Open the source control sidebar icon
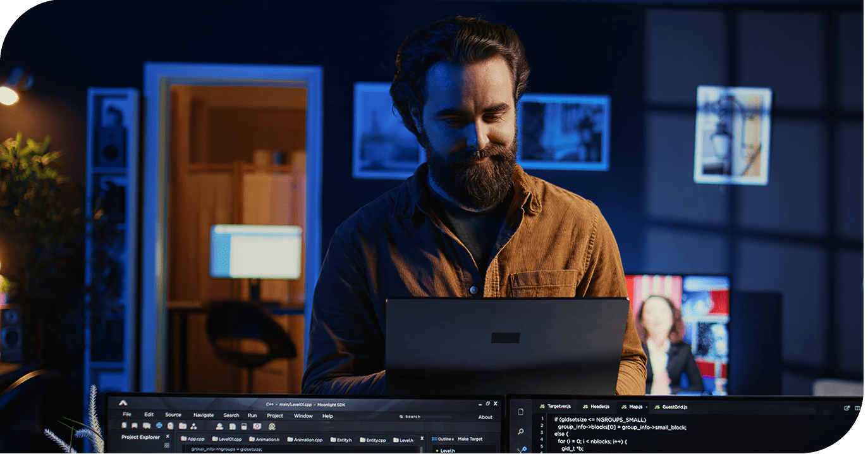 point(522,450)
